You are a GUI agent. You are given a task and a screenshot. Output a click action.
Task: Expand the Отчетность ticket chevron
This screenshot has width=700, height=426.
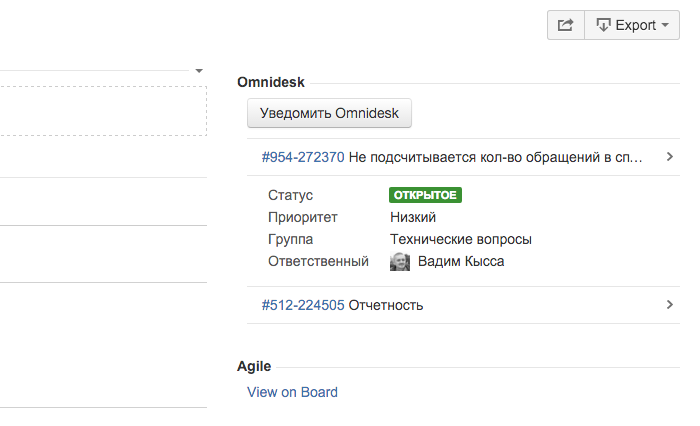click(x=669, y=305)
